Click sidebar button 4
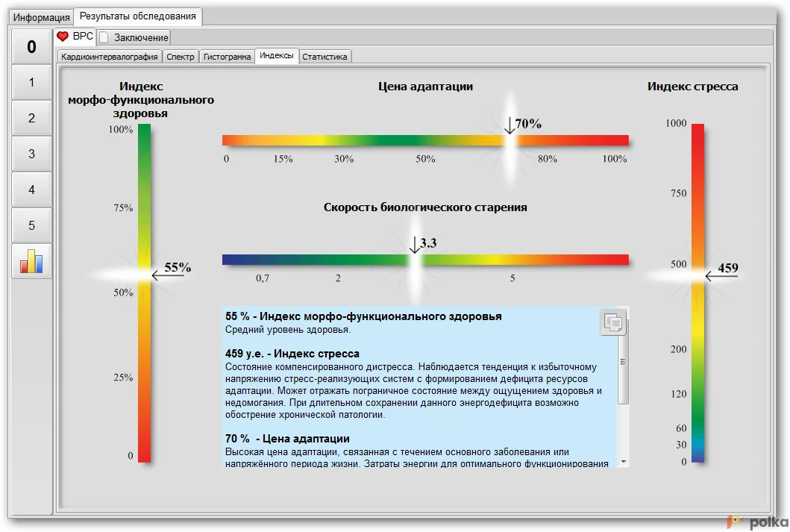The image size is (790, 532). click(31, 190)
